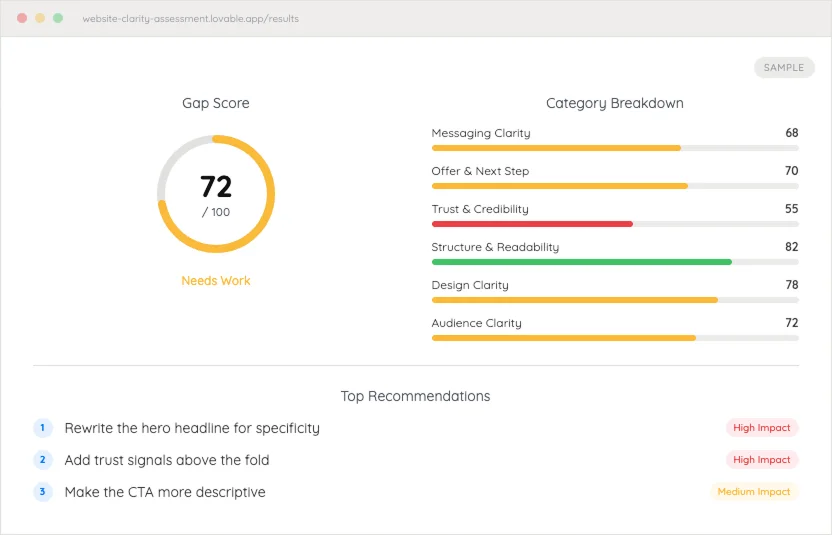Click the Design Clarity score 78
Viewport: 832px width, 535px height.
792,285
